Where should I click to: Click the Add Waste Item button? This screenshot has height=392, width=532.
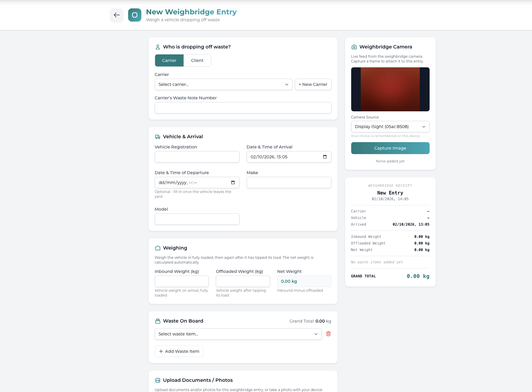coord(179,351)
